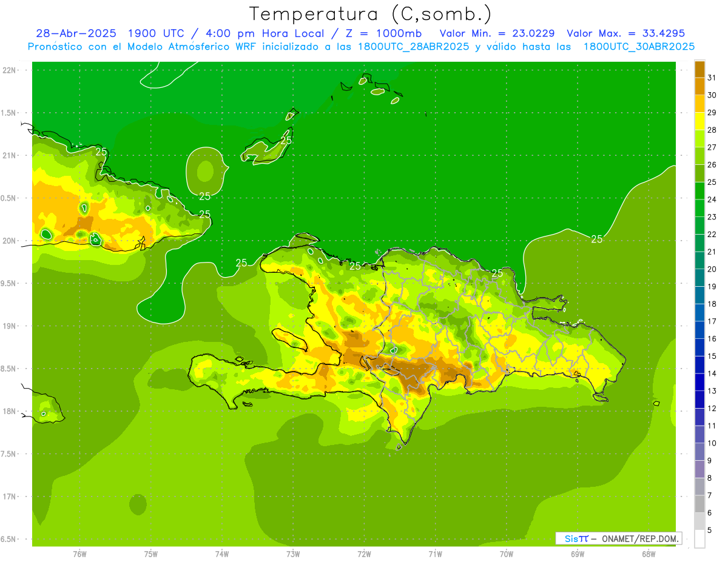The width and height of the screenshot is (728, 562).
Task: Click the '30' label on the color scale
Action: (x=712, y=95)
